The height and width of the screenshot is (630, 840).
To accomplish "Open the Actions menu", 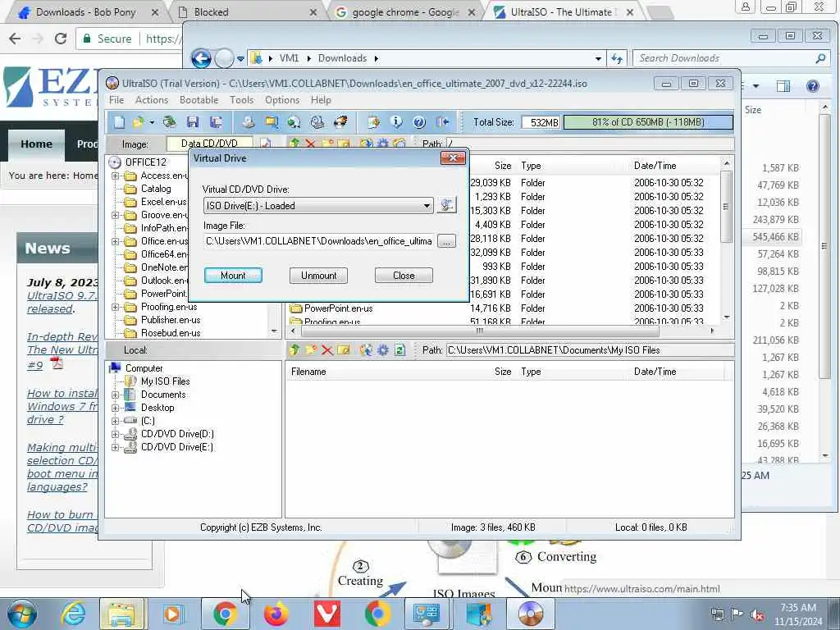I will tap(152, 100).
